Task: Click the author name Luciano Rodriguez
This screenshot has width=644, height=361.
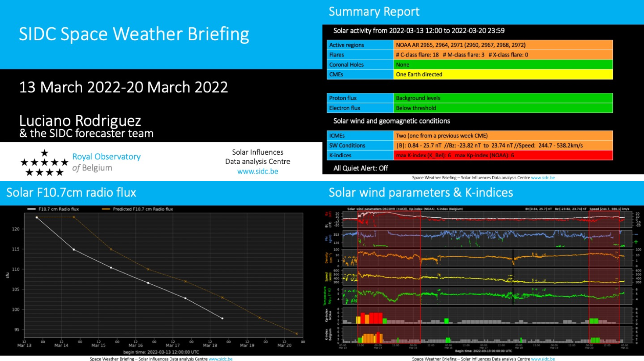Action: (x=80, y=120)
